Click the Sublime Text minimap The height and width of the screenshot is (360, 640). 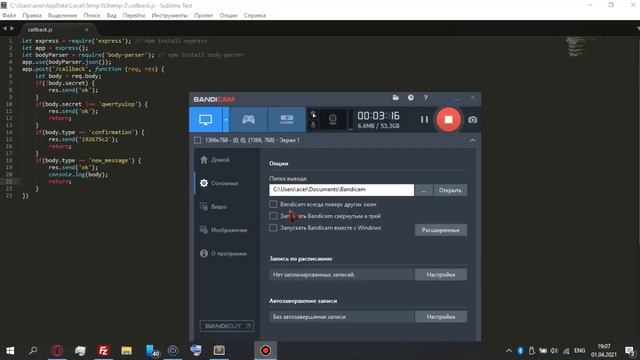click(x=576, y=47)
